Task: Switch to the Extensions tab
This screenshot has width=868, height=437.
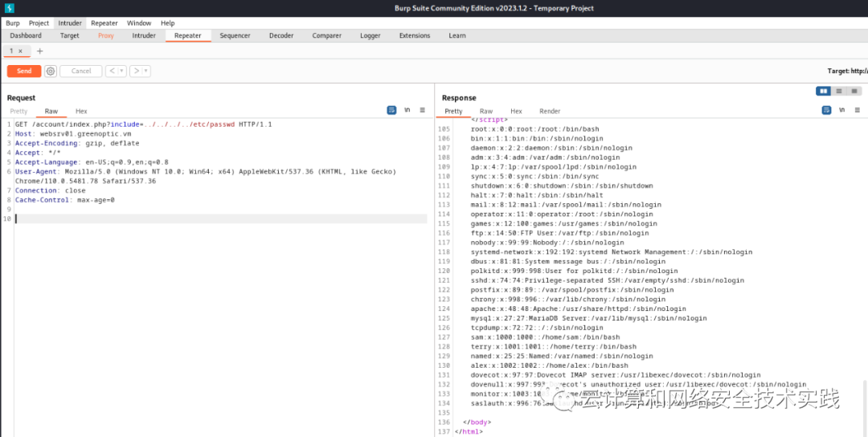Action: coord(415,35)
